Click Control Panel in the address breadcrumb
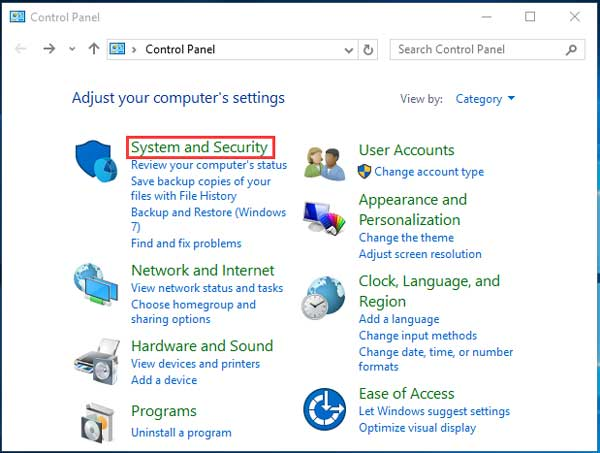 (180, 49)
